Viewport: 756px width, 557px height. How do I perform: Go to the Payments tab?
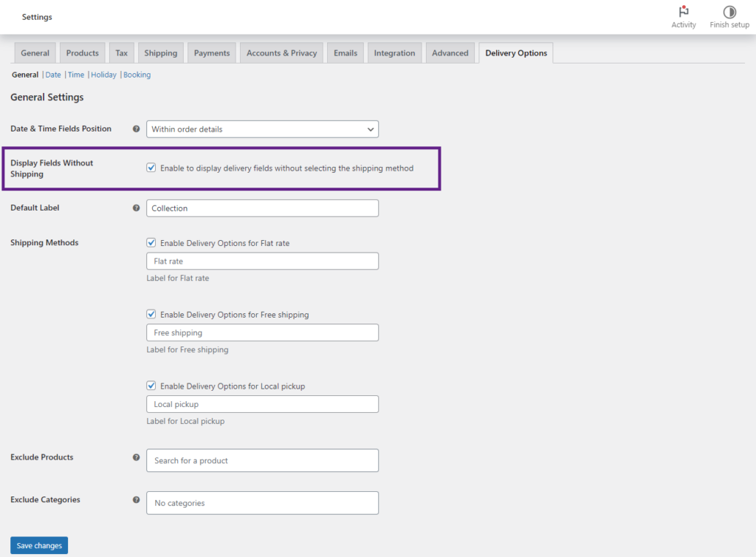pos(212,53)
